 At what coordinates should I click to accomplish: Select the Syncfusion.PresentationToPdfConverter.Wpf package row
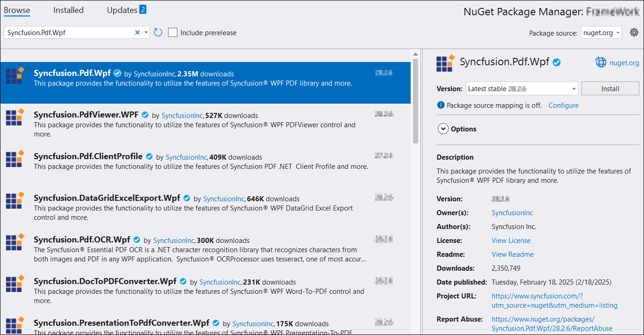click(x=205, y=324)
